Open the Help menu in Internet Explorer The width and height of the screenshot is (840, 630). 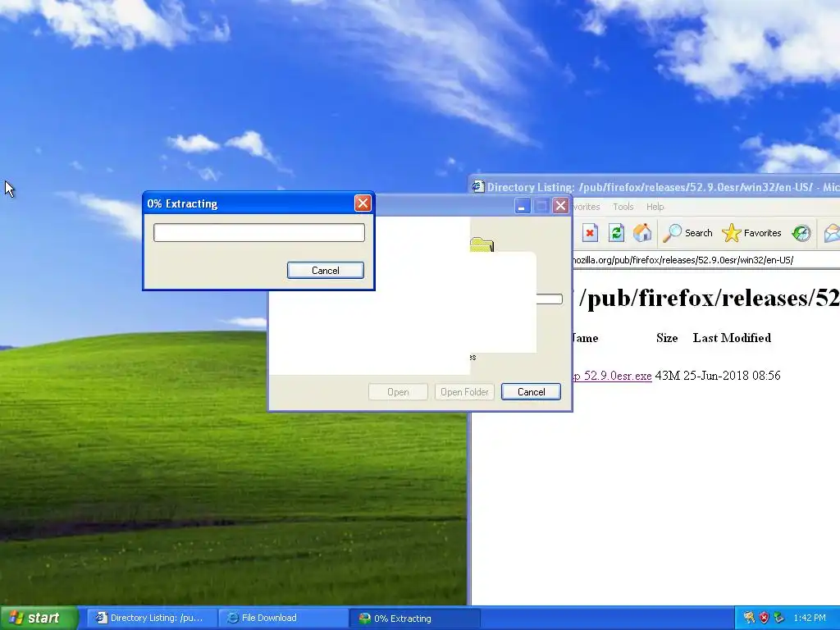click(x=655, y=207)
